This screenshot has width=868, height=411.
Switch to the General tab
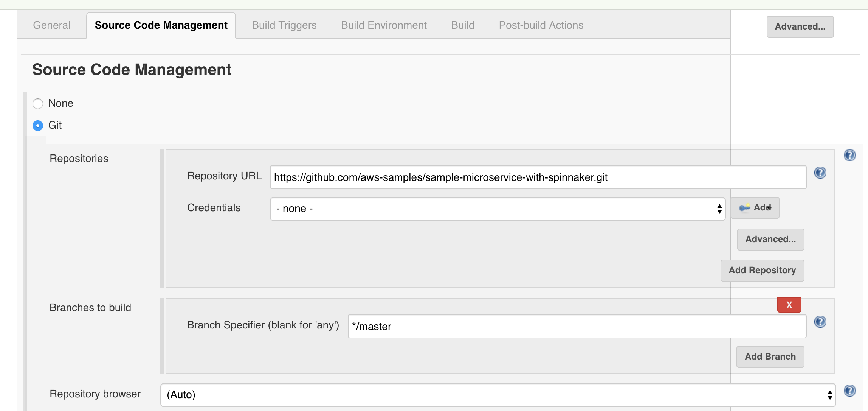[52, 25]
